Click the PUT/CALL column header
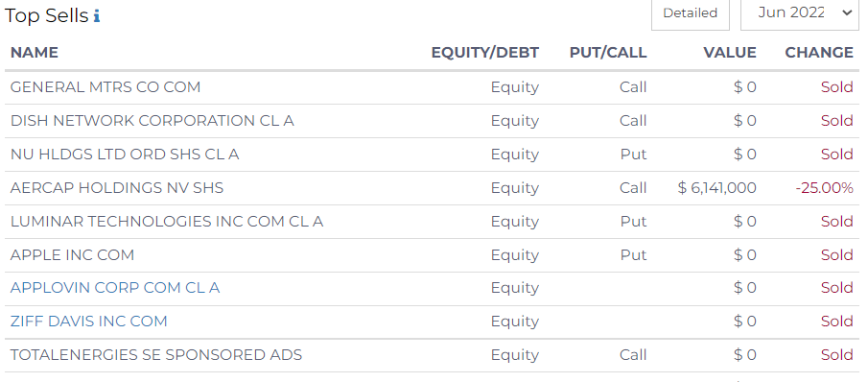The width and height of the screenshot is (868, 382). (608, 53)
